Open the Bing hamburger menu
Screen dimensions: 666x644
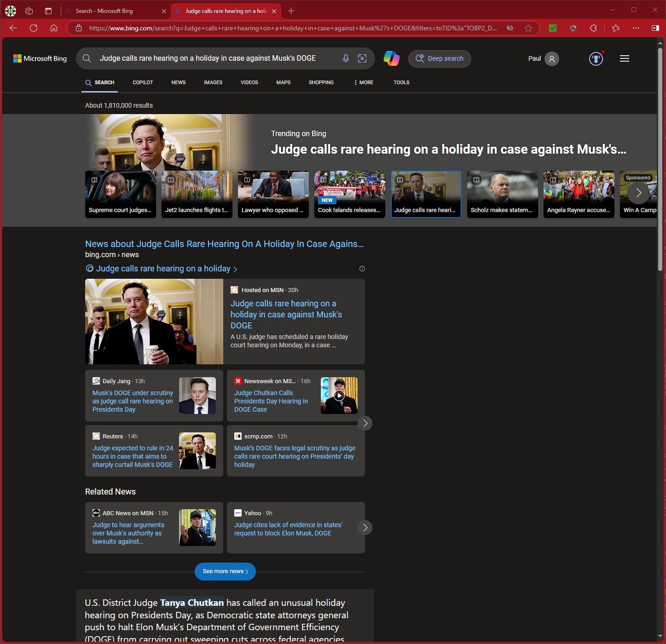(625, 58)
